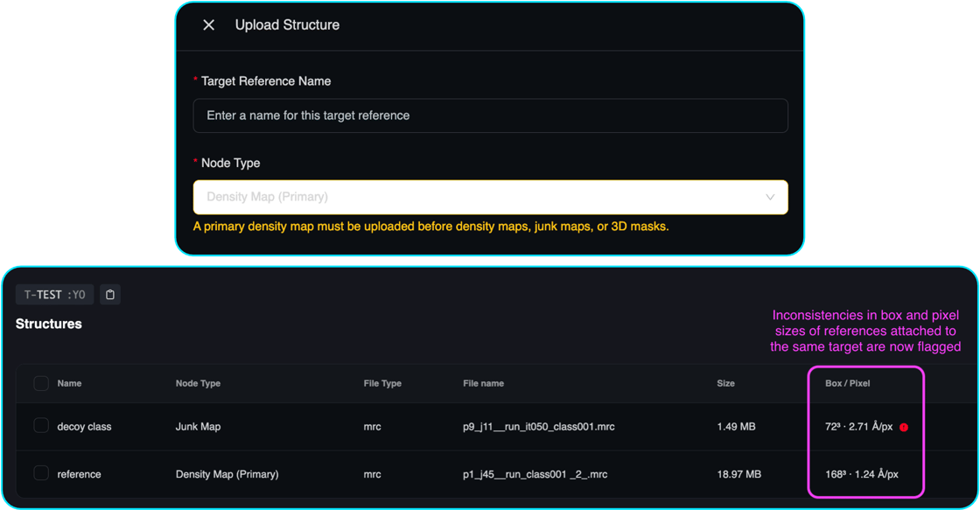Click the T-TEST :Y0 tag
The image size is (980, 510).
point(54,295)
